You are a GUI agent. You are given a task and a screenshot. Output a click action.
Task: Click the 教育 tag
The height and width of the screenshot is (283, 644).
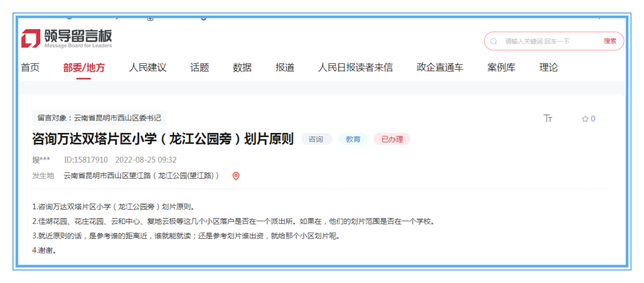coord(353,139)
